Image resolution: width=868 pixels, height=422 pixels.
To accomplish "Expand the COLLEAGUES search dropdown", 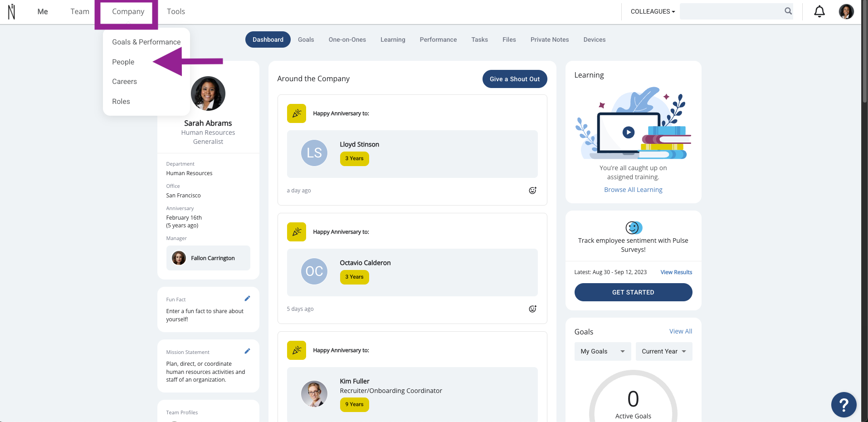I will tap(653, 11).
